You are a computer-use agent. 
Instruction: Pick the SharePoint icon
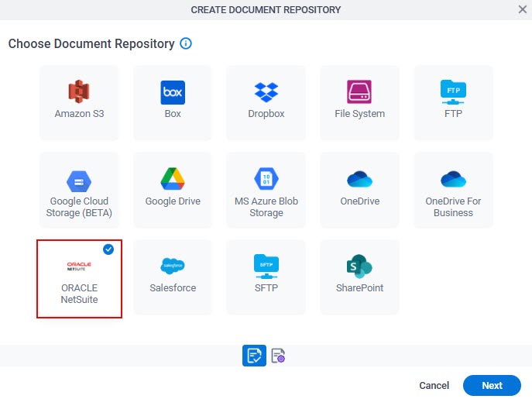[x=359, y=267]
